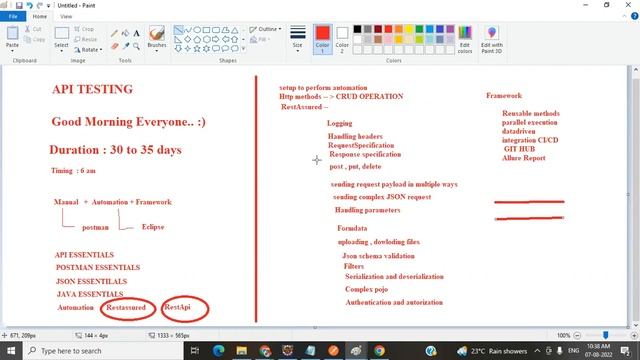Select the Color picker eyedropper tool
Viewport: 640px width, 360px height.
pyautogui.click(x=125, y=46)
